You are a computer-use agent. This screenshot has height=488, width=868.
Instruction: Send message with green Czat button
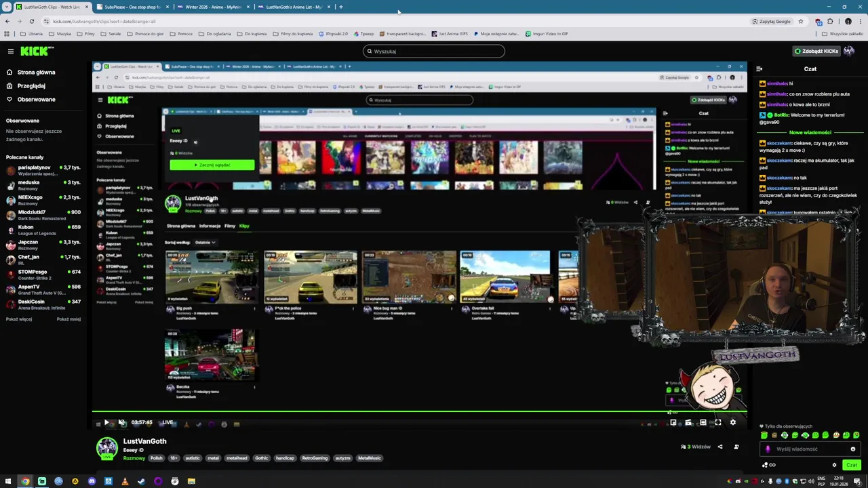click(852, 465)
